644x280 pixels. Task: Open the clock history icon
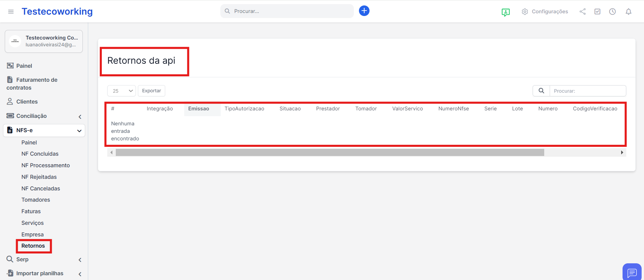click(612, 12)
